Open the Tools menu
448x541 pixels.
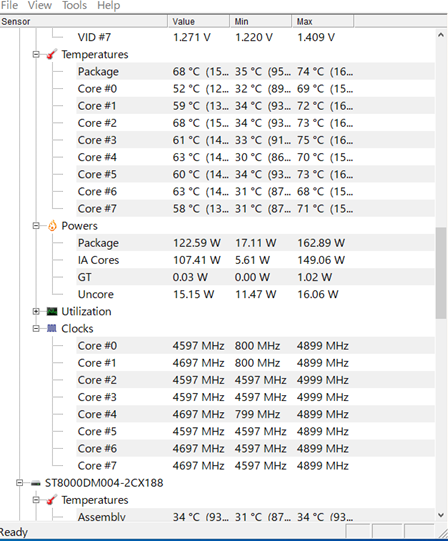75,5
